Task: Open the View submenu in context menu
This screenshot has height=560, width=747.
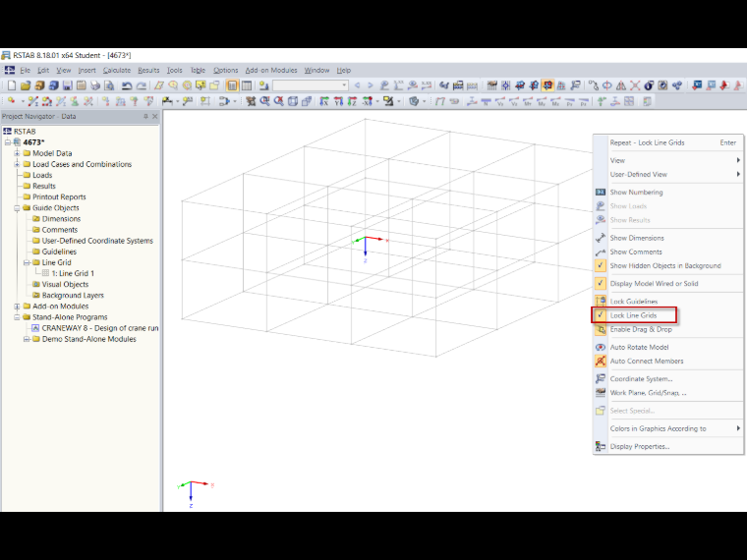Action: point(668,160)
